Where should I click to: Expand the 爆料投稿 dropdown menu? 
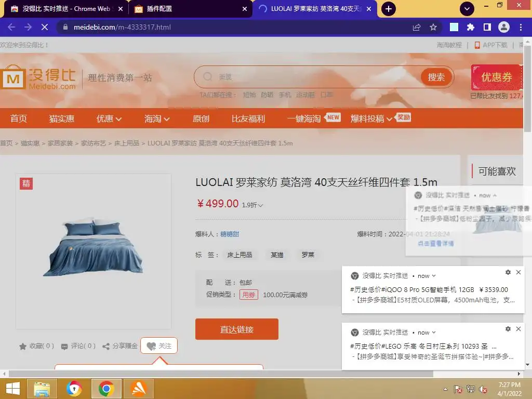pyautogui.click(x=371, y=118)
